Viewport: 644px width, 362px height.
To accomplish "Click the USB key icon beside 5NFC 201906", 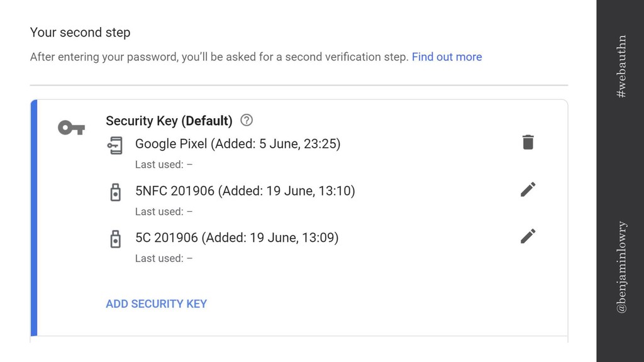I will [x=115, y=192].
